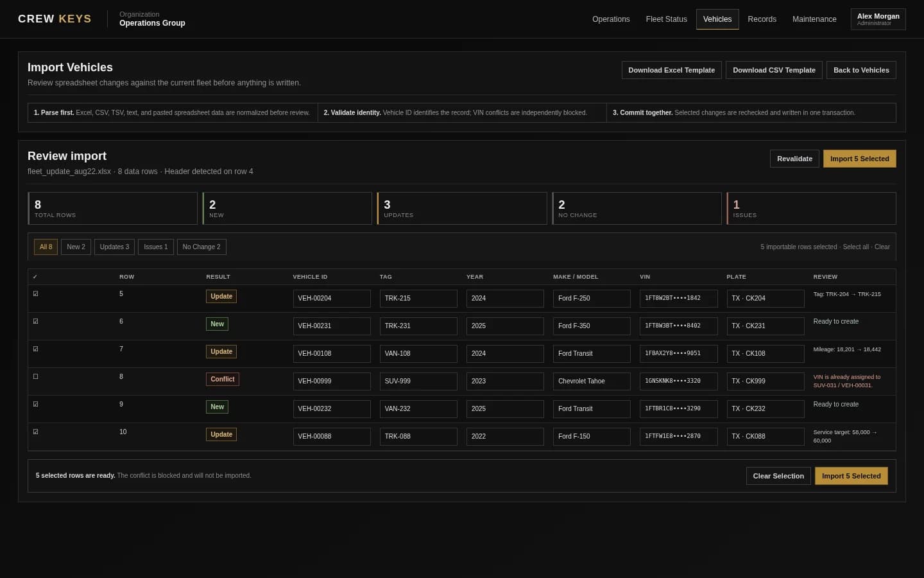Edit the VEH-00204 vehicle ID field
The image size is (924, 578).
332,299
